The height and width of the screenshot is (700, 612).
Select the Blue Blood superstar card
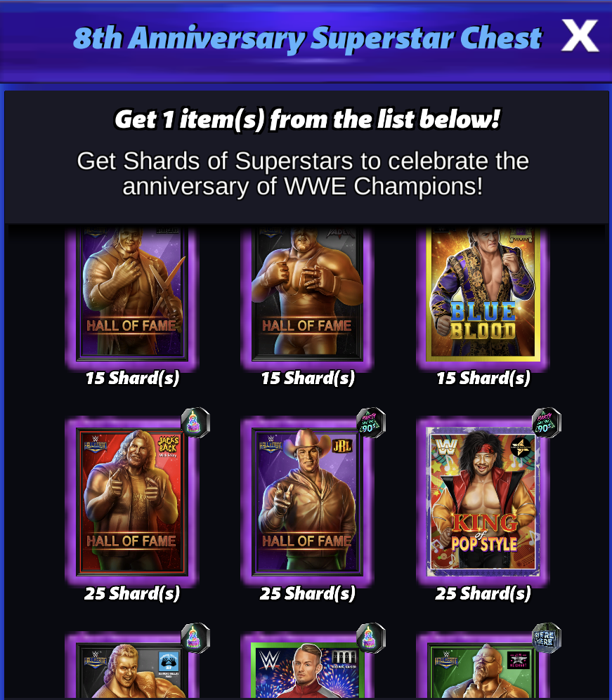point(483,295)
